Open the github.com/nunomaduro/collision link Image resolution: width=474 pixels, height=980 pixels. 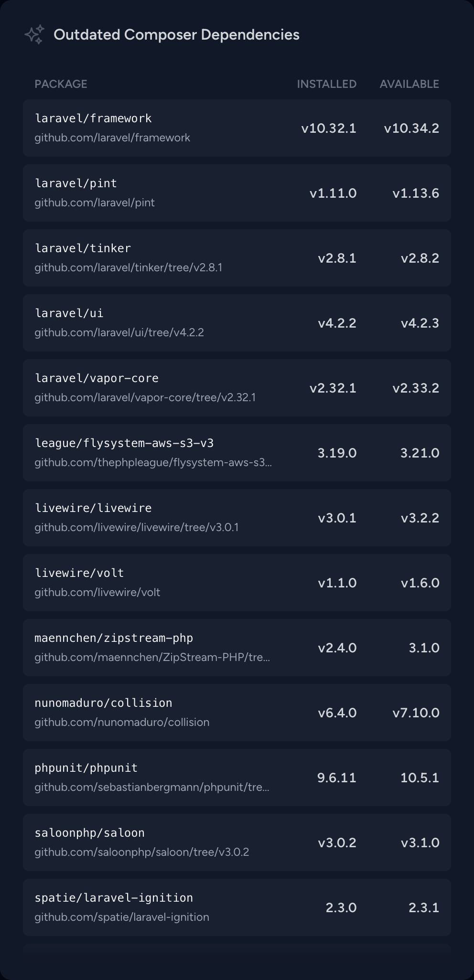122,723
